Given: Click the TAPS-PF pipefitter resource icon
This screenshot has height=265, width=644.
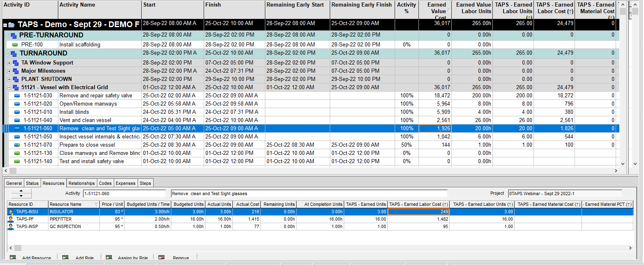Looking at the screenshot, I should 11,219.
